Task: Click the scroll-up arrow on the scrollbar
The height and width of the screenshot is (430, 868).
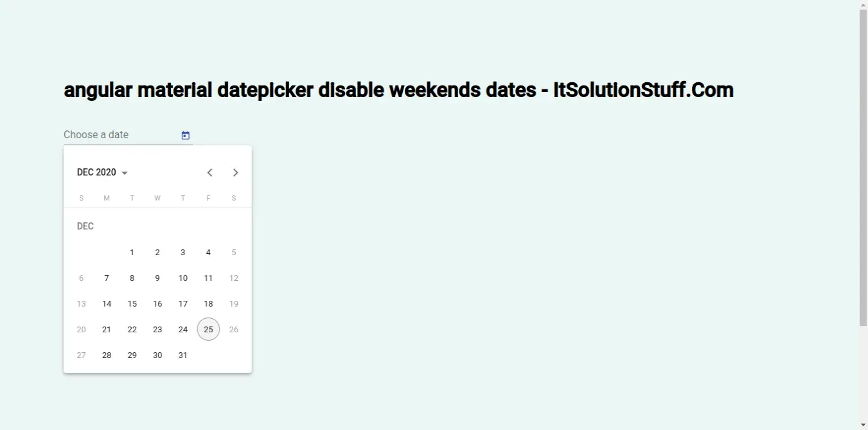Action: pos(863,4)
